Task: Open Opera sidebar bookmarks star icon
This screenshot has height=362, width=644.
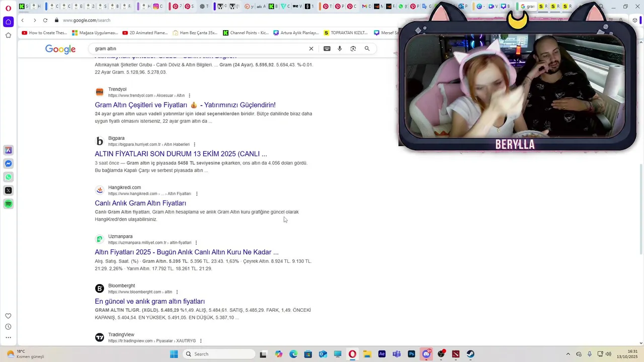Action: [8, 35]
